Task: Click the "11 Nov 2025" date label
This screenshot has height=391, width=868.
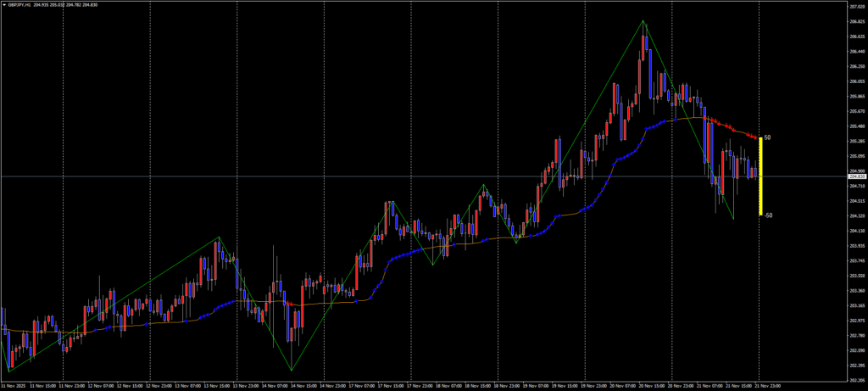Action: coord(14,385)
